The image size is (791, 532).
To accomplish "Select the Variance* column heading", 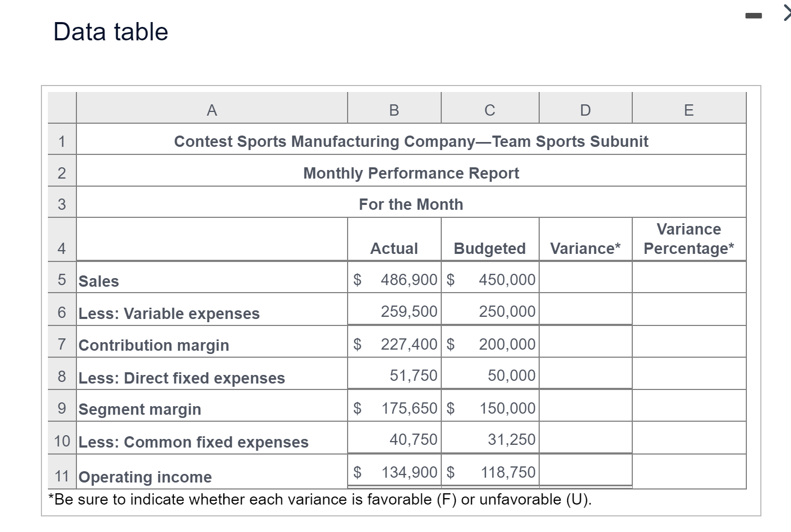I will click(x=585, y=248).
